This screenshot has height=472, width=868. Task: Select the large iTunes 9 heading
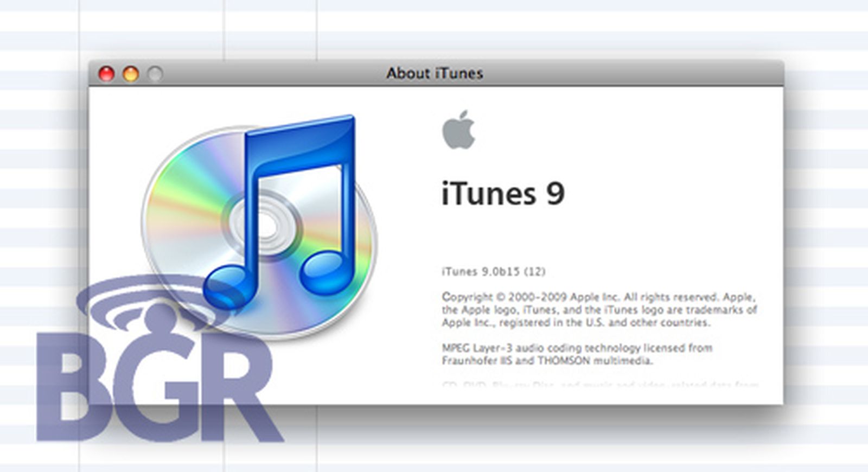[503, 194]
